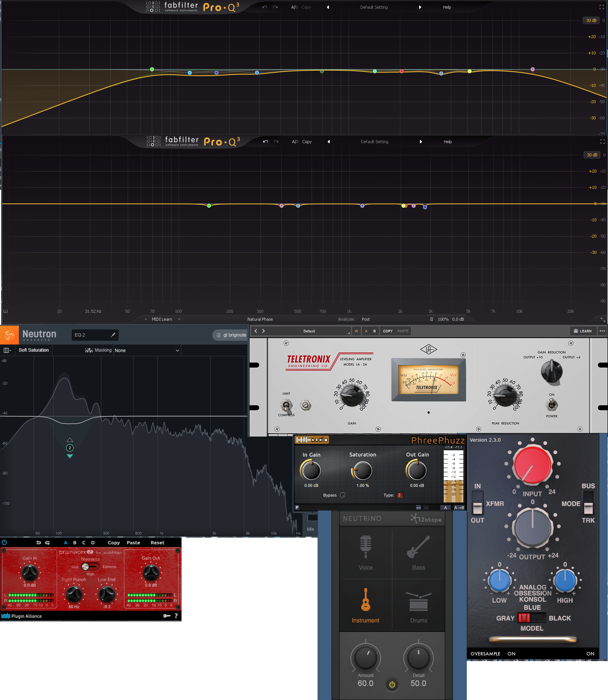Image resolution: width=608 pixels, height=700 pixels.
Task: Toggle the LA-2A Power switch
Action: [x=552, y=405]
